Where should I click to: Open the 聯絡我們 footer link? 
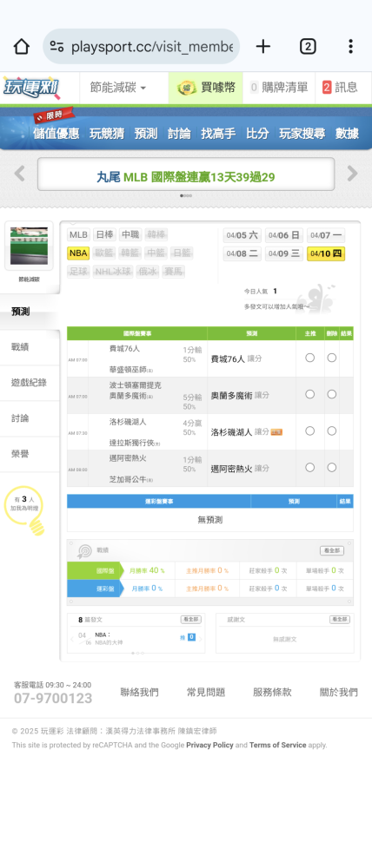point(139,692)
